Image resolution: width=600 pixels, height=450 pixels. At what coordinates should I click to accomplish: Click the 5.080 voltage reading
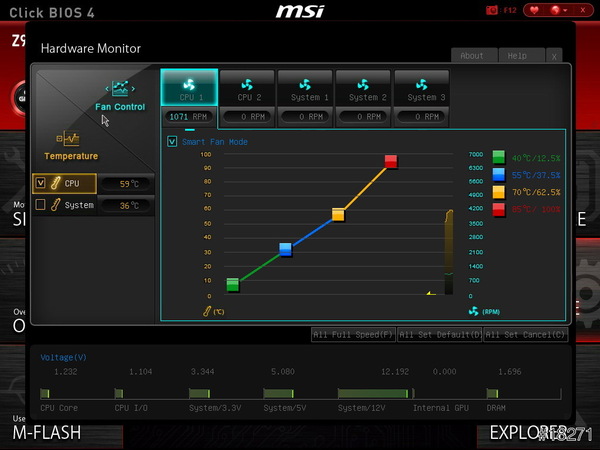click(x=283, y=372)
